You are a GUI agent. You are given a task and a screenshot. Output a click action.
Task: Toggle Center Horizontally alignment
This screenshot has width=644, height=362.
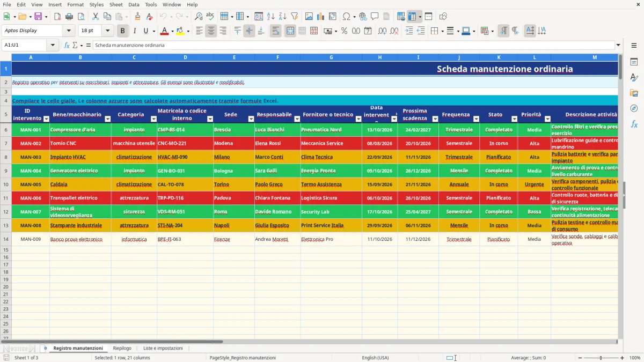pyautogui.click(x=211, y=31)
